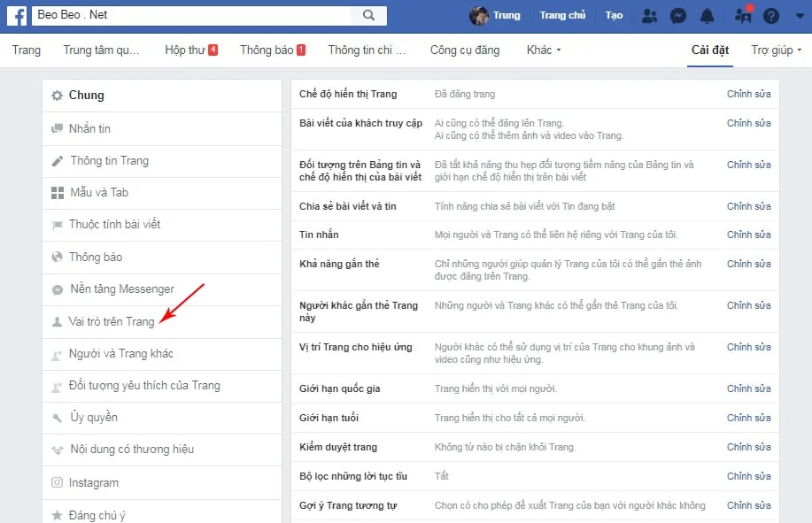This screenshot has width=812, height=523.
Task: Select the gear icon next to Chung
Action: click(55, 95)
